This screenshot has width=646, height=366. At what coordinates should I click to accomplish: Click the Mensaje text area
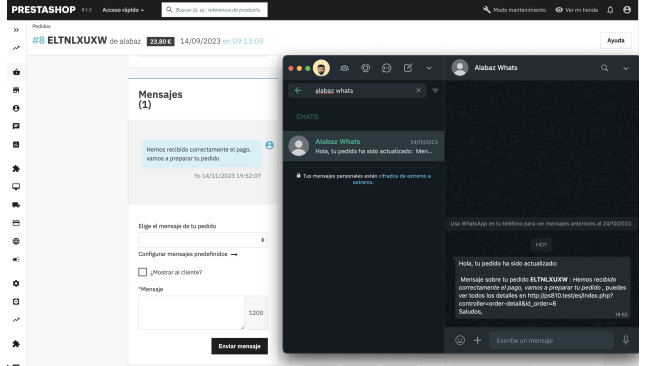[x=191, y=312]
